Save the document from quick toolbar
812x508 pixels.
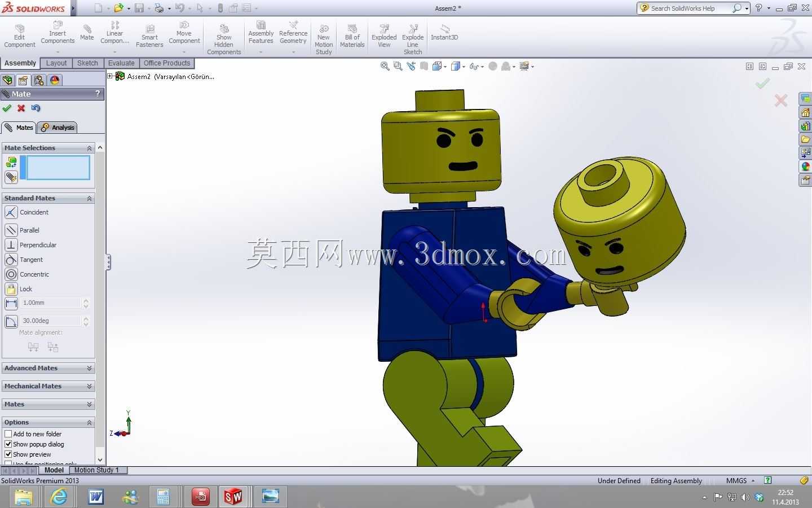pyautogui.click(x=139, y=8)
